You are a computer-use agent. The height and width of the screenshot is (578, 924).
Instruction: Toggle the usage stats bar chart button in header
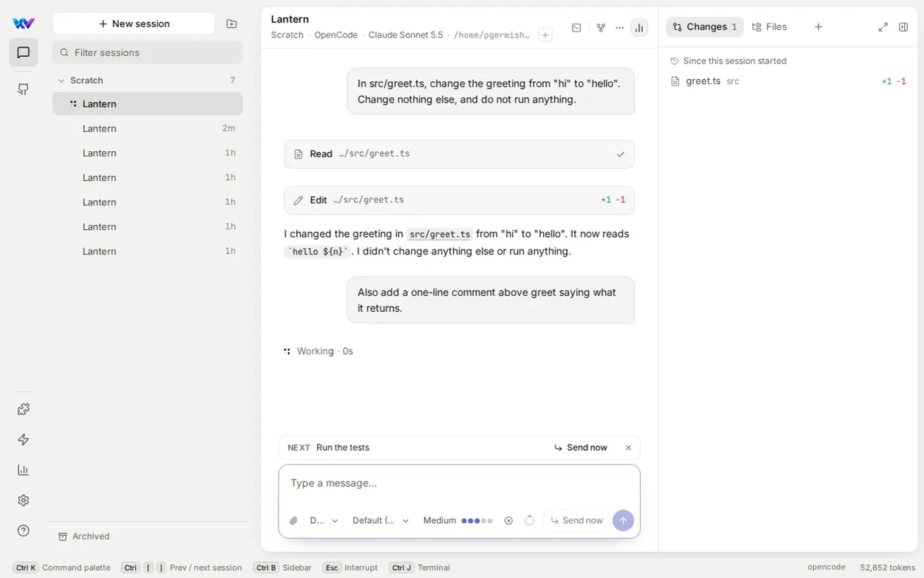pyautogui.click(x=640, y=28)
